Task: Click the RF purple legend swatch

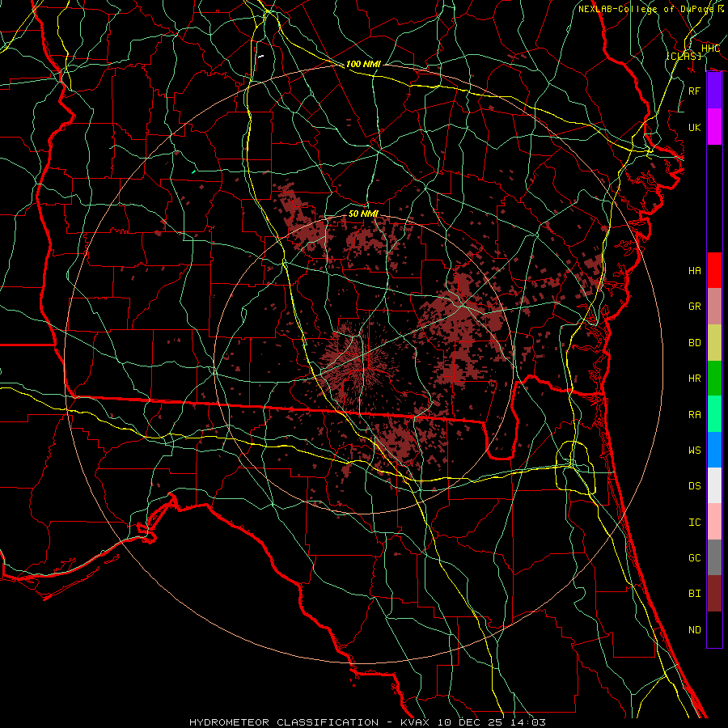Action: tap(714, 91)
